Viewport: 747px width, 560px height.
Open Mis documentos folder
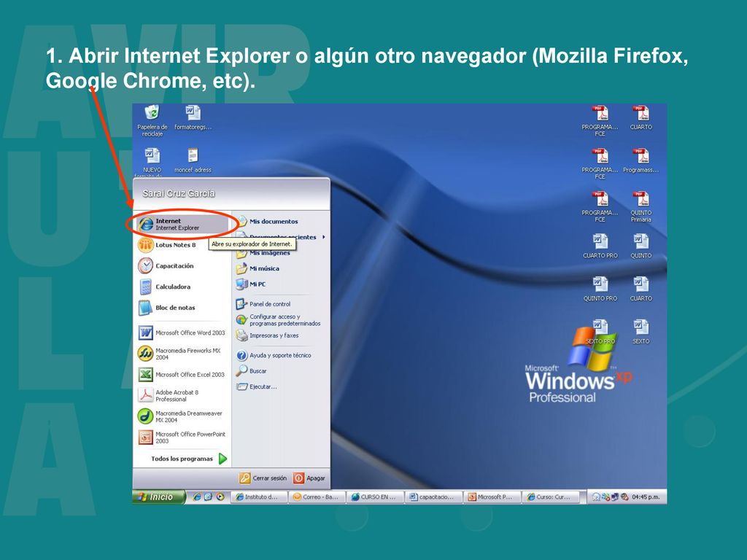pyautogui.click(x=267, y=222)
